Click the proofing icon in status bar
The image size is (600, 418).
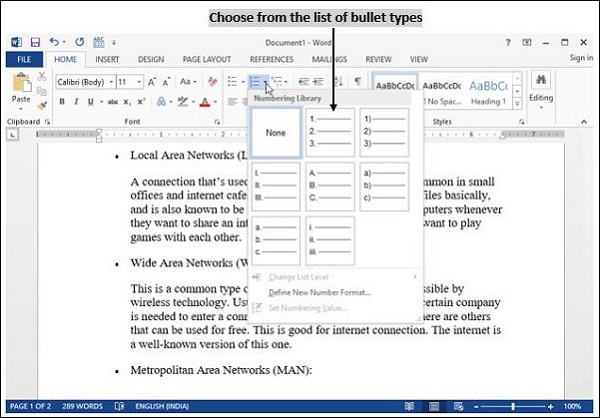(119, 407)
